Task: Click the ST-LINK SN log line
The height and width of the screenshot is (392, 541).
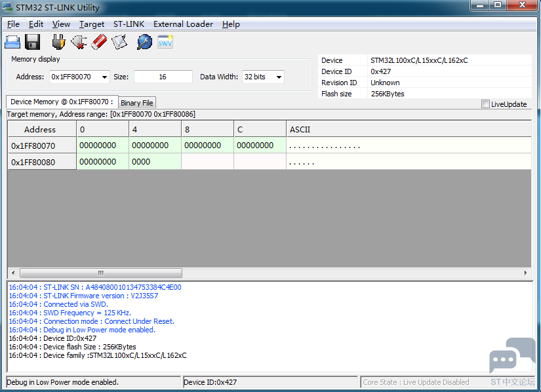Action: point(95,287)
